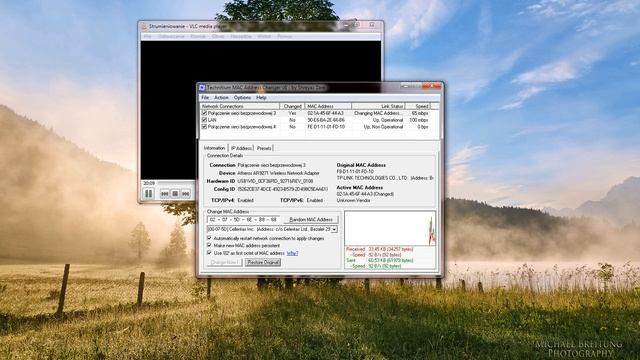Click the Config ID value text
Viewport: 640px width, 360px height.
[x=282, y=189]
